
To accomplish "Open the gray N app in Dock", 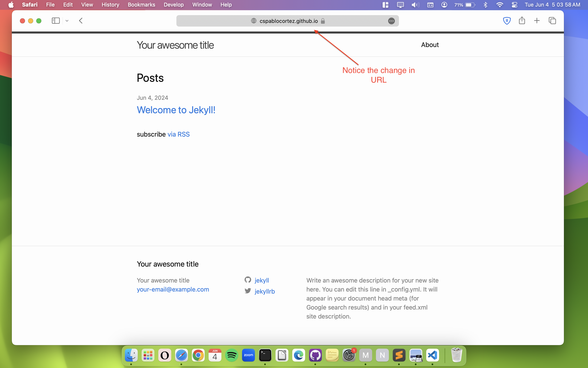I will coord(382,355).
